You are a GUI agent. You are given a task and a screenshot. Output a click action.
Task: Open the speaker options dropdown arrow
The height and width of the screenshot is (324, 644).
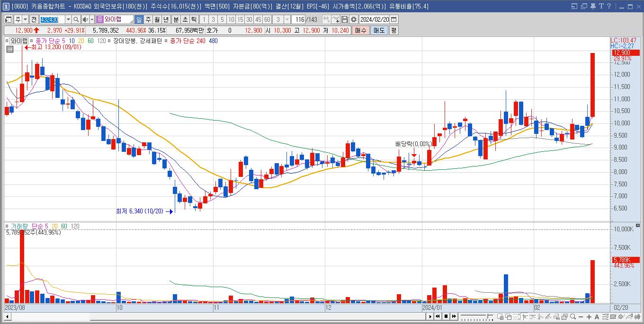92,19
